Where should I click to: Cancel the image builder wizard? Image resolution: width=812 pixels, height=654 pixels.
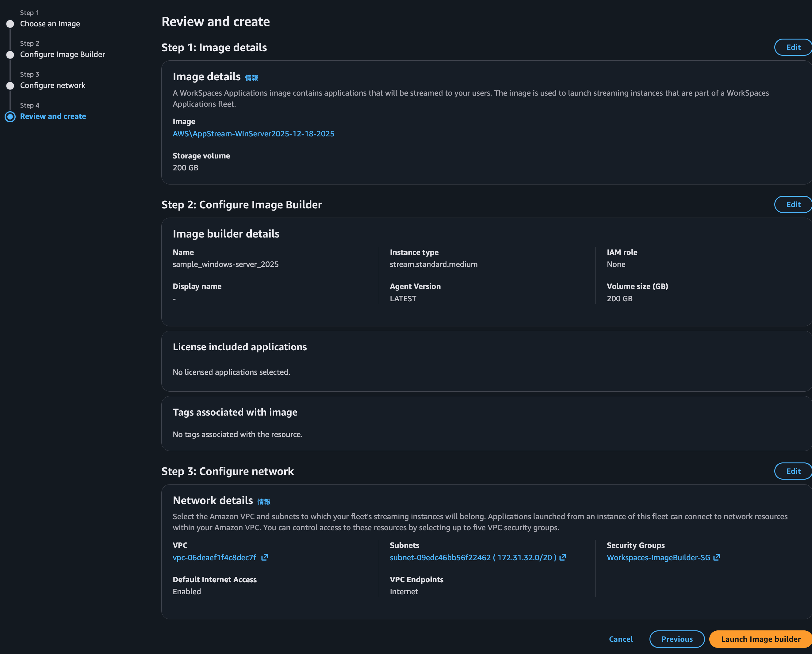620,639
